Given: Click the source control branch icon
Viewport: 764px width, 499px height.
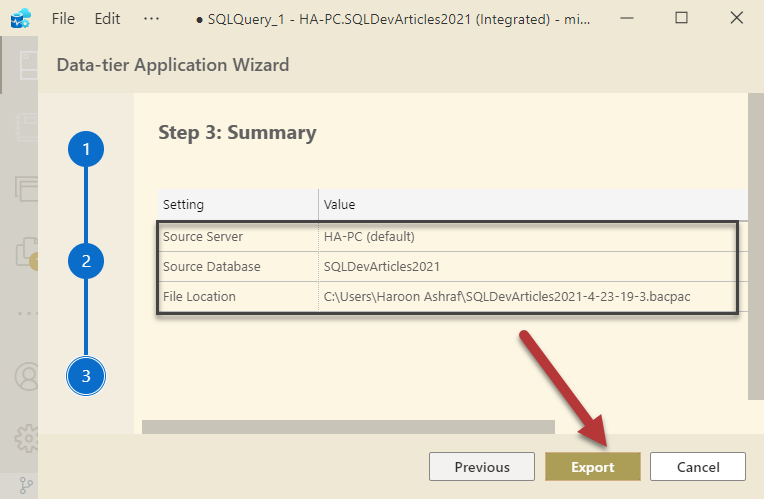Looking at the screenshot, I should pos(26,485).
